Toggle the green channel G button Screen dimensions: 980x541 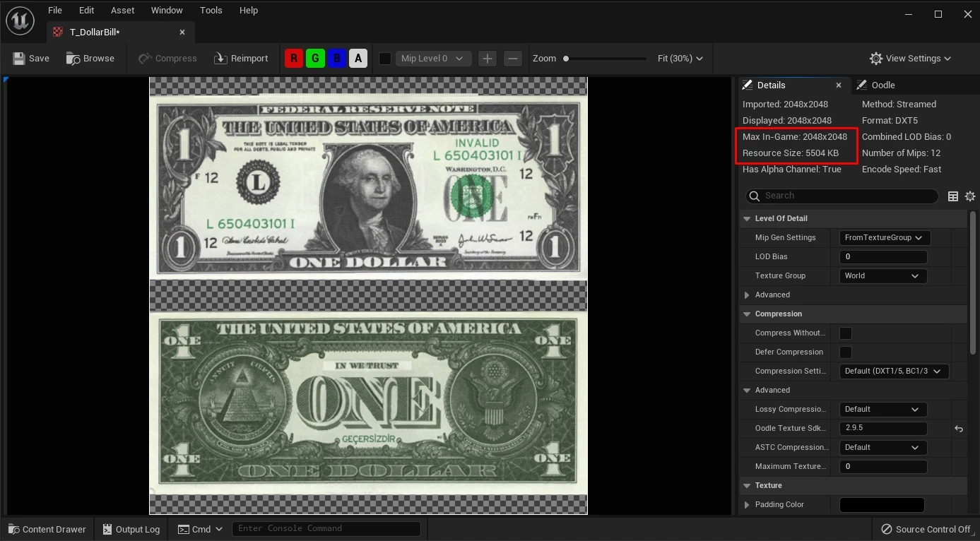click(316, 59)
